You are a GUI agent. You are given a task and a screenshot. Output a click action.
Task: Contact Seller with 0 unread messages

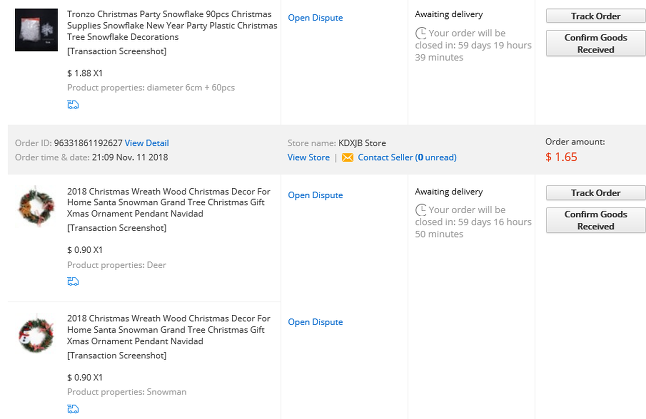pos(407,157)
